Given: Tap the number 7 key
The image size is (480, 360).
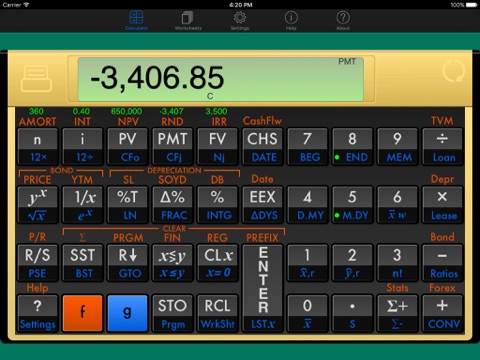Looking at the screenshot, I should point(307,146).
